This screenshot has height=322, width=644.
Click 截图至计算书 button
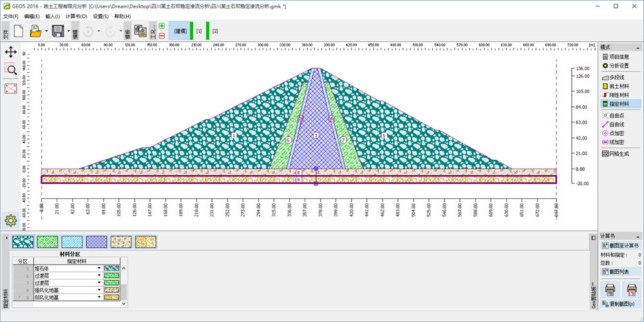pos(621,245)
